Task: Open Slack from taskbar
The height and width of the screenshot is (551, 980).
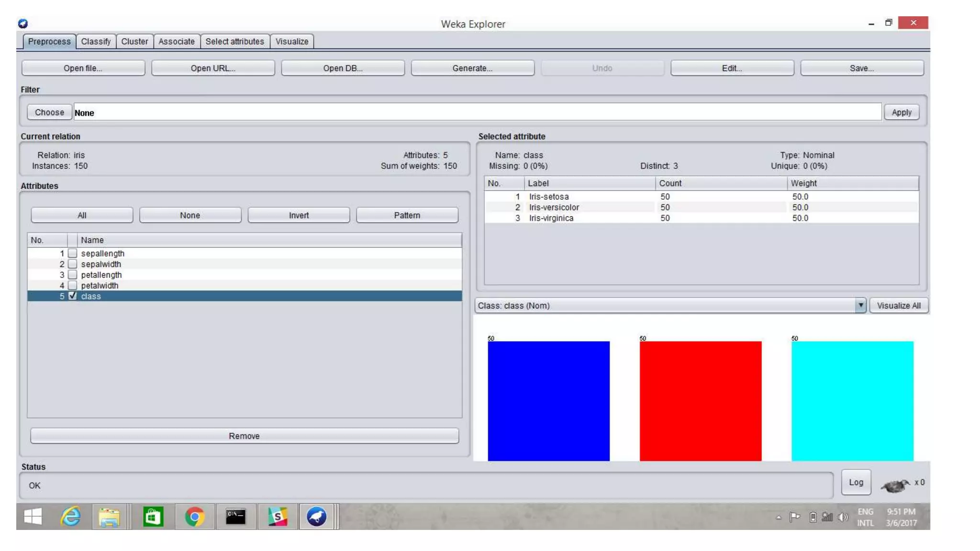Action: coord(278,517)
